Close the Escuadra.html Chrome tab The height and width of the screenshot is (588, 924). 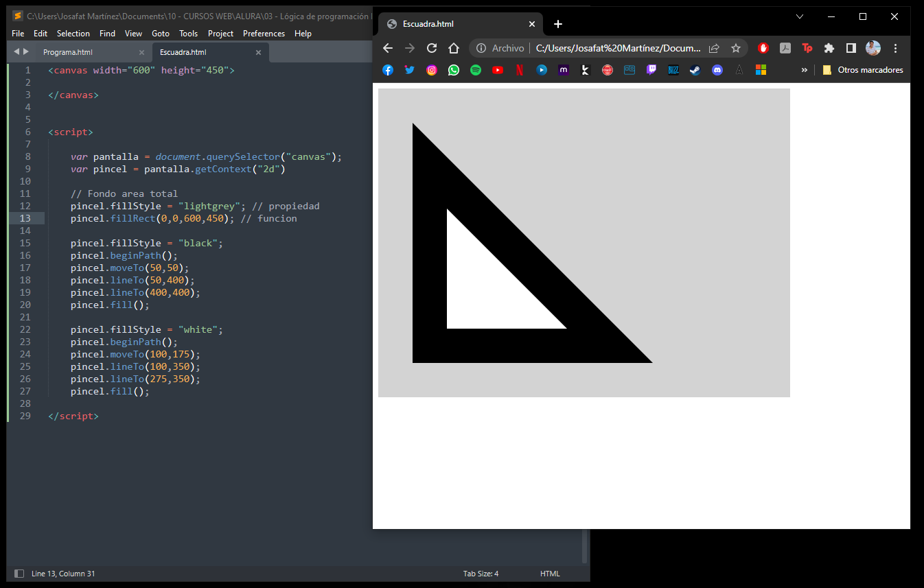(x=531, y=24)
